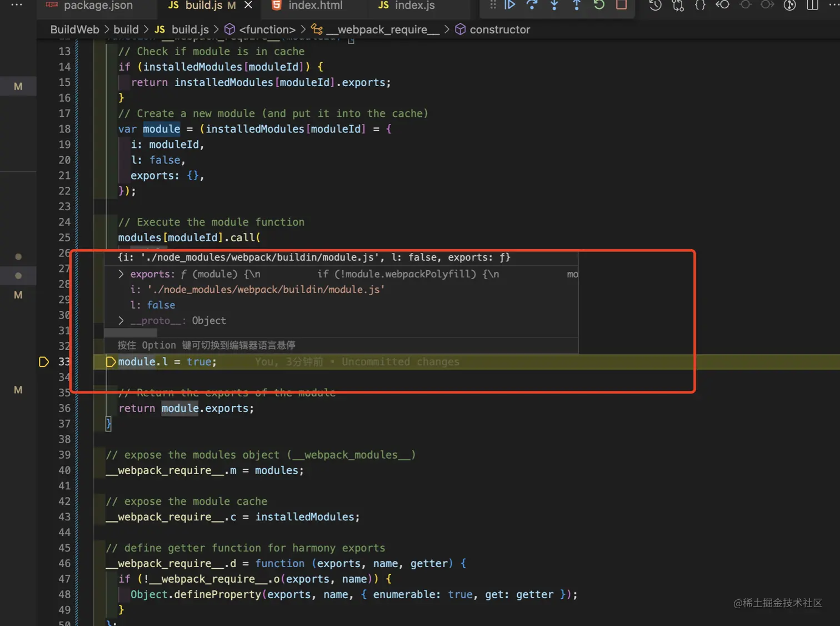Click line number 40 in the gutter
Viewport: 840px width, 626px height.
pyautogui.click(x=64, y=470)
